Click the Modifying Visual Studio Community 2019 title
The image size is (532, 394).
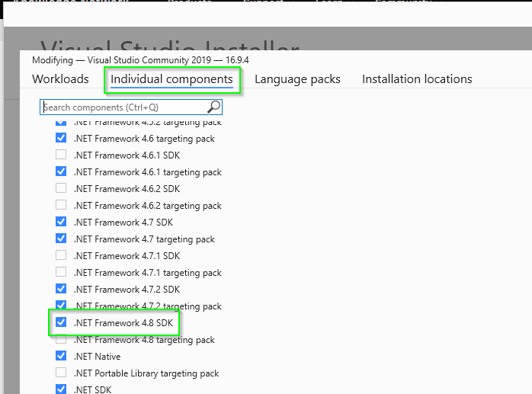click(x=140, y=60)
